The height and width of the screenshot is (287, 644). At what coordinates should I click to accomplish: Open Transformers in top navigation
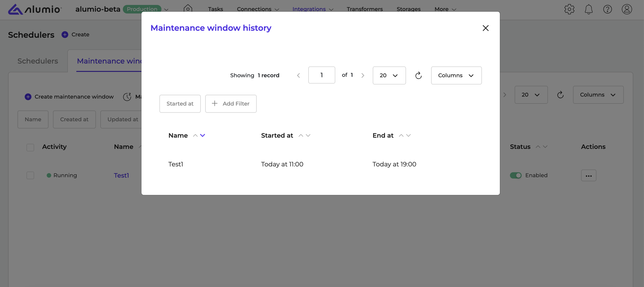(x=365, y=9)
